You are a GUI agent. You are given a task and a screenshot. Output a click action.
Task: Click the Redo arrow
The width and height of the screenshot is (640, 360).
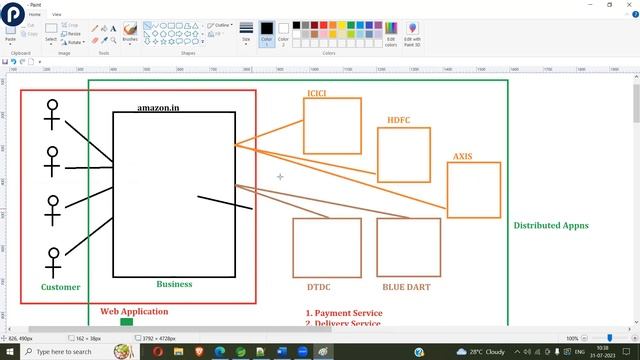point(22,62)
